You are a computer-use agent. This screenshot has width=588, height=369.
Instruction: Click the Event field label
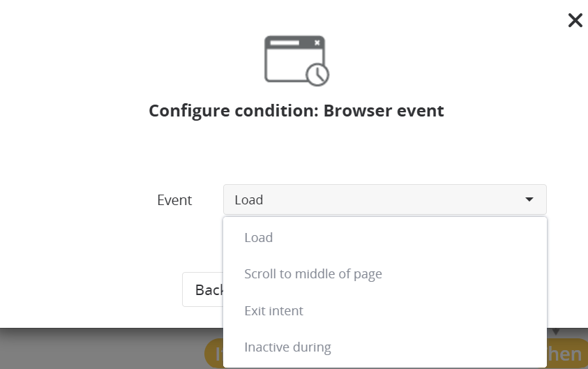(174, 200)
